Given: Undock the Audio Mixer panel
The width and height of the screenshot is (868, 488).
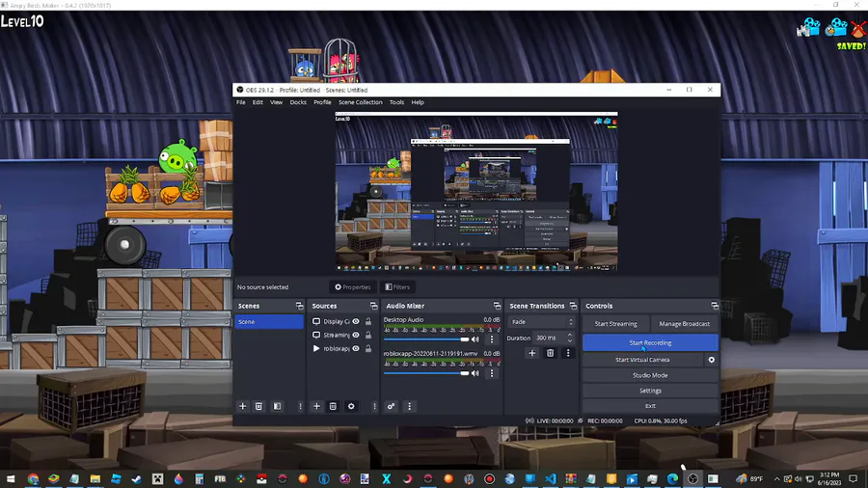Looking at the screenshot, I should click(x=497, y=306).
